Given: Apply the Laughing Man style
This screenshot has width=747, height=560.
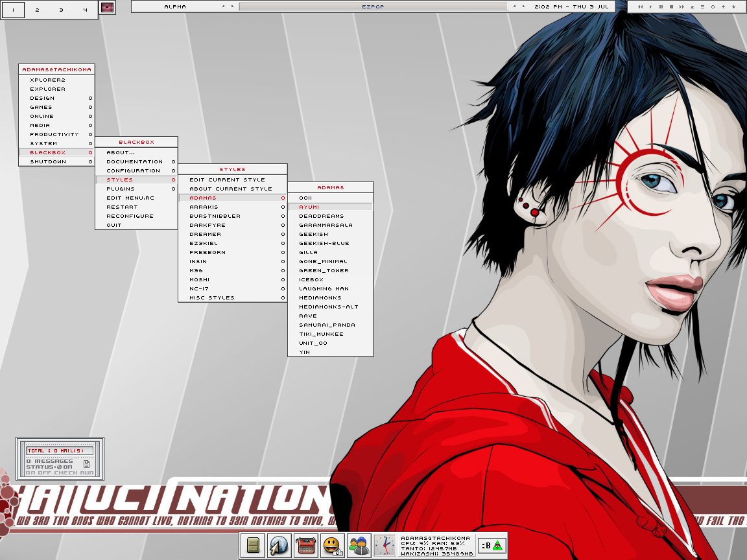Looking at the screenshot, I should (x=331, y=288).
